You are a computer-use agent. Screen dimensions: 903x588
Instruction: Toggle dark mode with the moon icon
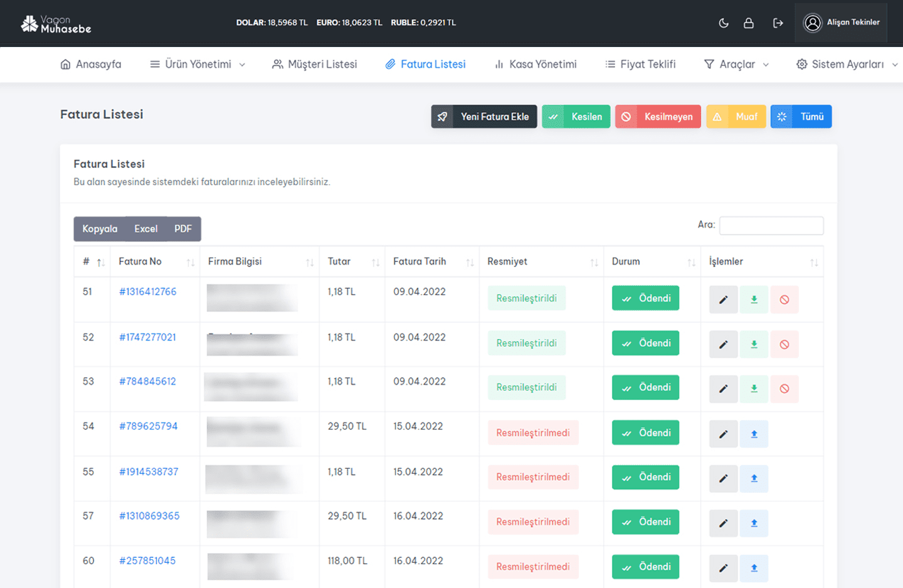(x=724, y=23)
